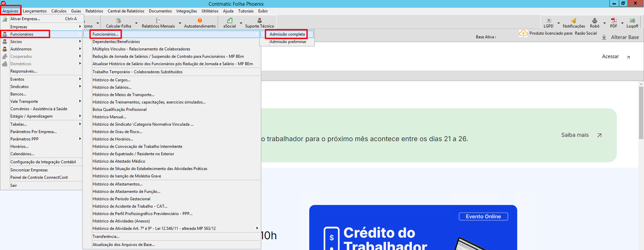The height and width of the screenshot is (250, 644).
Task: Click the orange Autoatendimento help icon
Action: point(200,20)
